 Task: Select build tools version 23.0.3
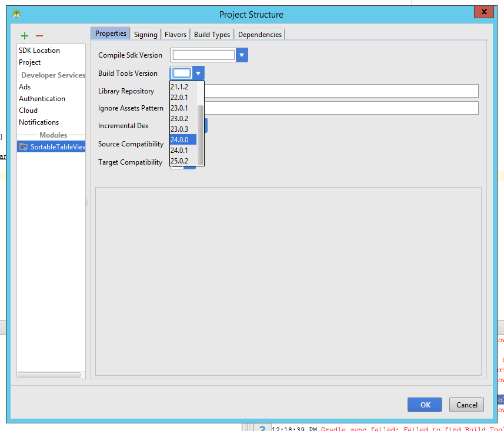point(183,129)
